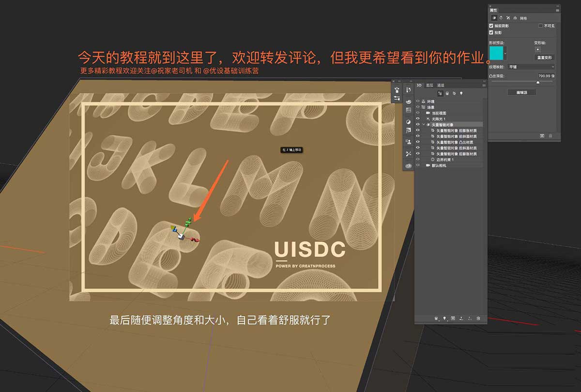The width and height of the screenshot is (581, 392).
Task: Click the 编辑源 button
Action: [x=521, y=92]
